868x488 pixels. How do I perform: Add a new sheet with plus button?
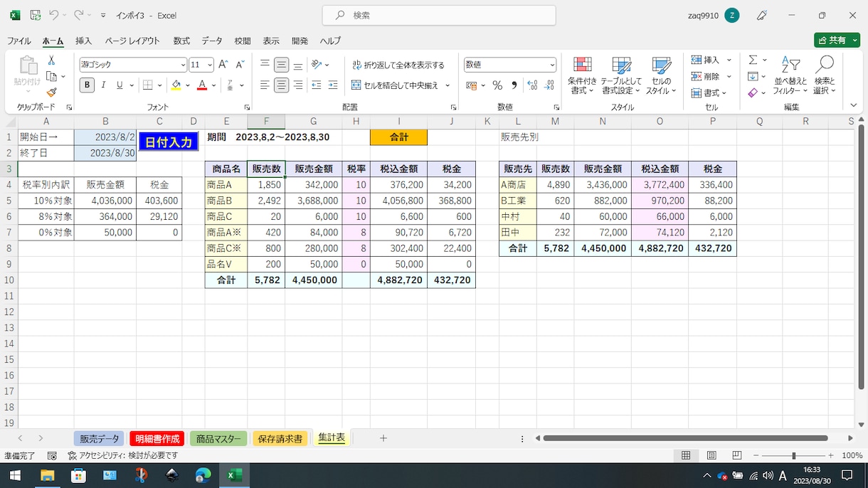(383, 438)
